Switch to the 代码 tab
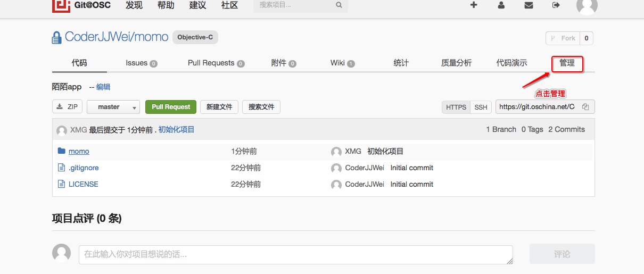 [x=79, y=63]
